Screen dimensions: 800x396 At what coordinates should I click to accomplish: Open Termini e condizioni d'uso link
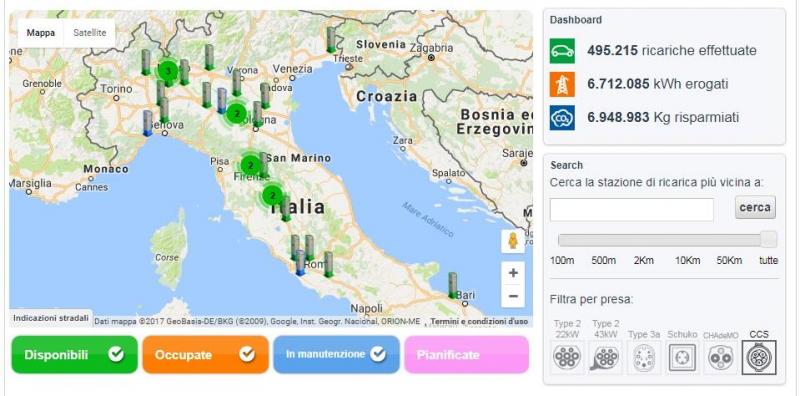pos(479,321)
